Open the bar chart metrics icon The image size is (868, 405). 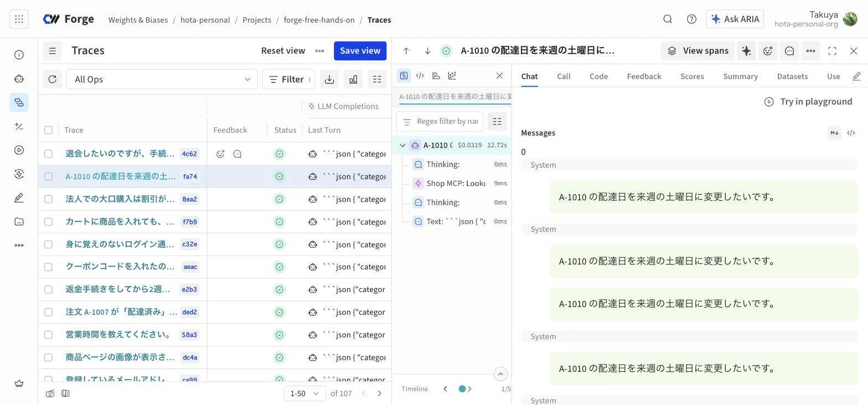click(x=353, y=79)
